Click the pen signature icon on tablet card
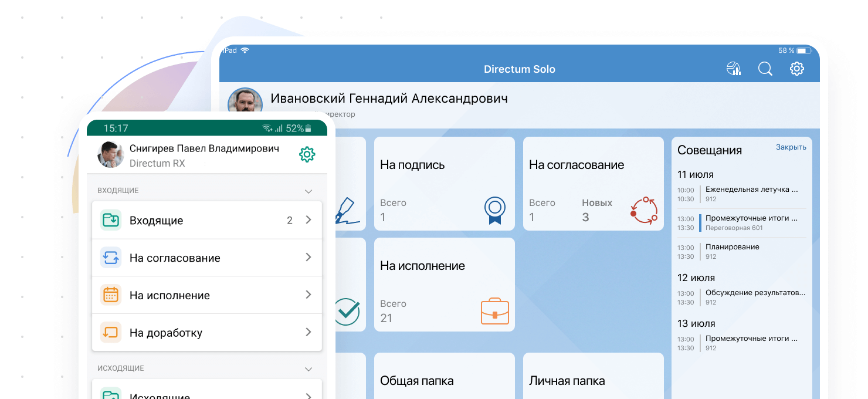 tap(347, 211)
